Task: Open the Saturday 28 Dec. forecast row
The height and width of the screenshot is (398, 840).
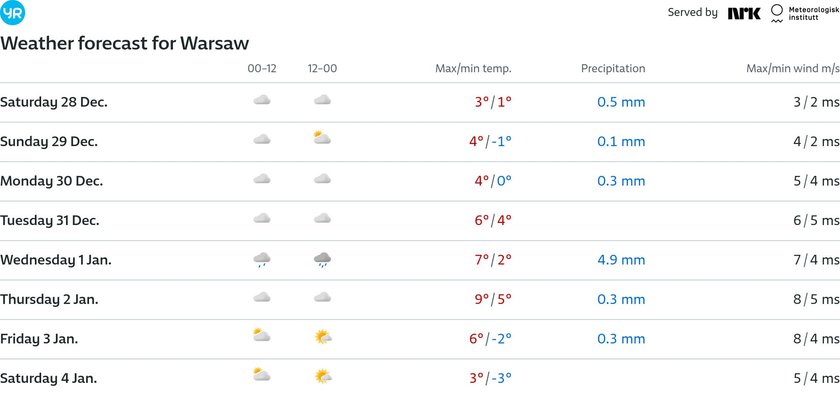Action: click(x=420, y=102)
